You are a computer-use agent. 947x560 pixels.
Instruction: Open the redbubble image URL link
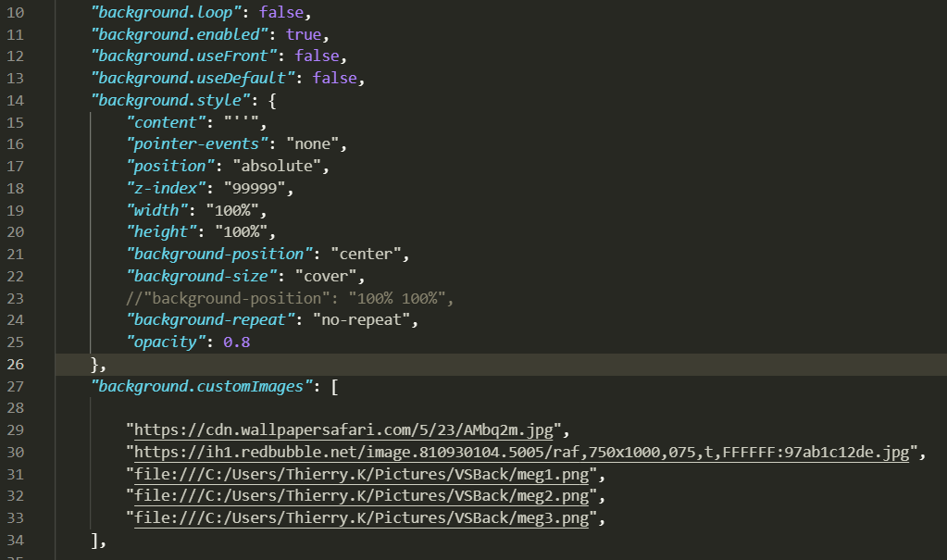pyautogui.click(x=521, y=452)
